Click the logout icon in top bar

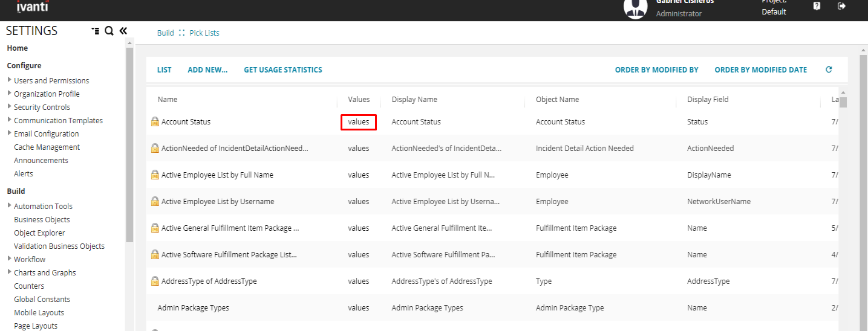click(x=841, y=6)
